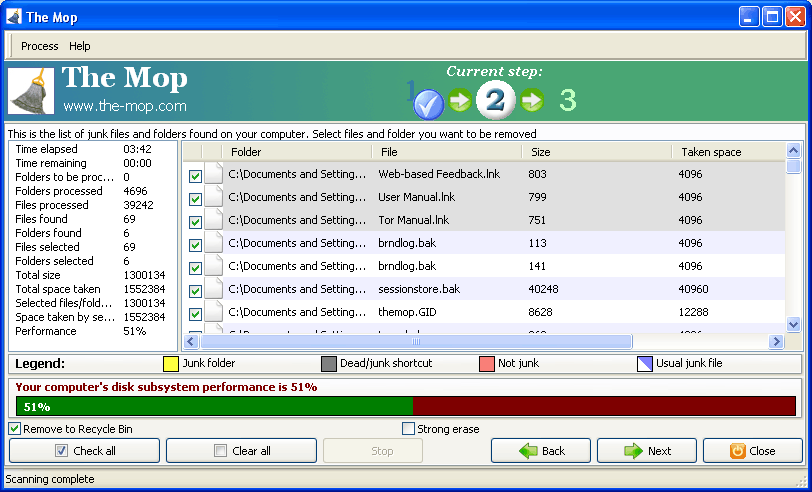
Task: Click the Close button with power icon
Action: [x=752, y=451]
